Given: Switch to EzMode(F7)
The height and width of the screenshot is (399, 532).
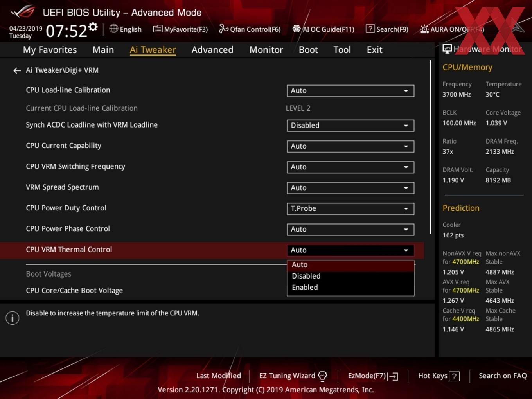Looking at the screenshot, I should tap(373, 376).
